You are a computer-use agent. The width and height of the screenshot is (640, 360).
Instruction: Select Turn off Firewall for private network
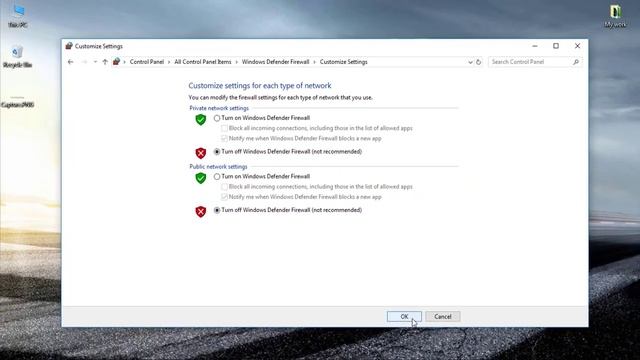point(217,152)
